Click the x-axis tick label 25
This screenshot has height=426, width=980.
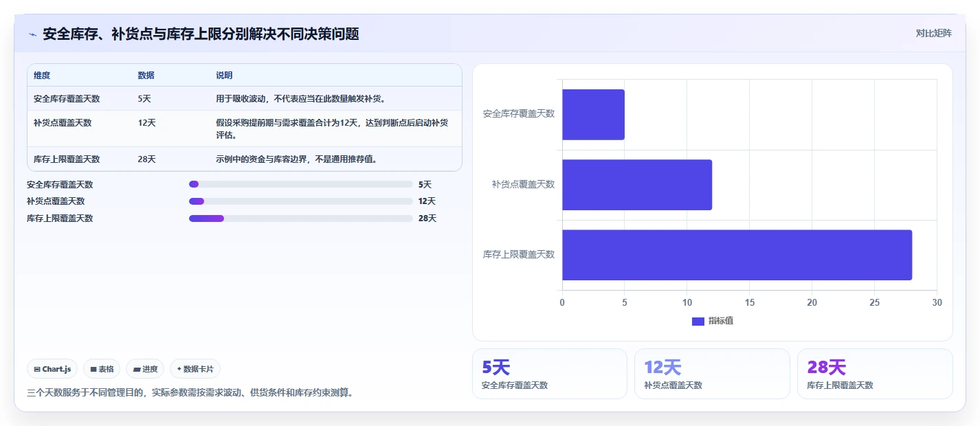874,303
